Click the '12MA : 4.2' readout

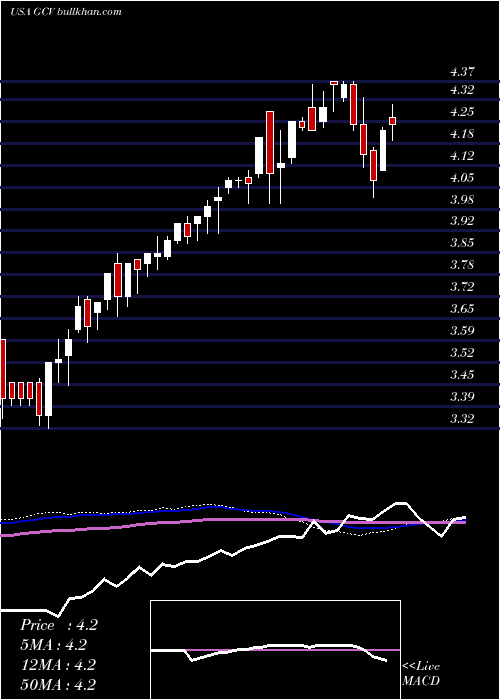[58, 665]
